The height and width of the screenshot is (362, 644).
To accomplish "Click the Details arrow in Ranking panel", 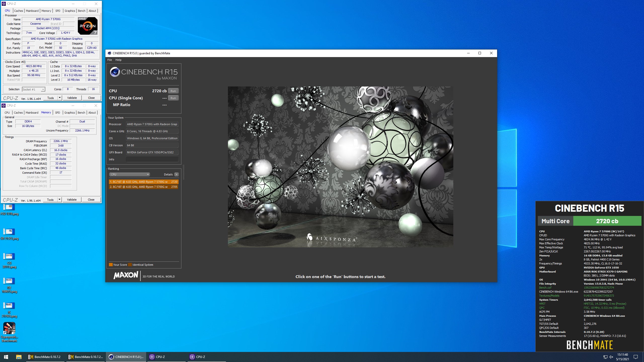I will click(177, 174).
